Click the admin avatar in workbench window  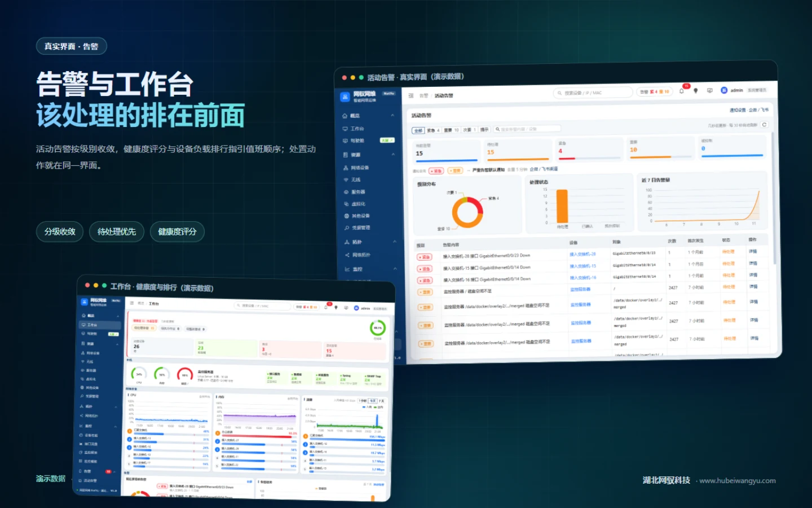356,308
